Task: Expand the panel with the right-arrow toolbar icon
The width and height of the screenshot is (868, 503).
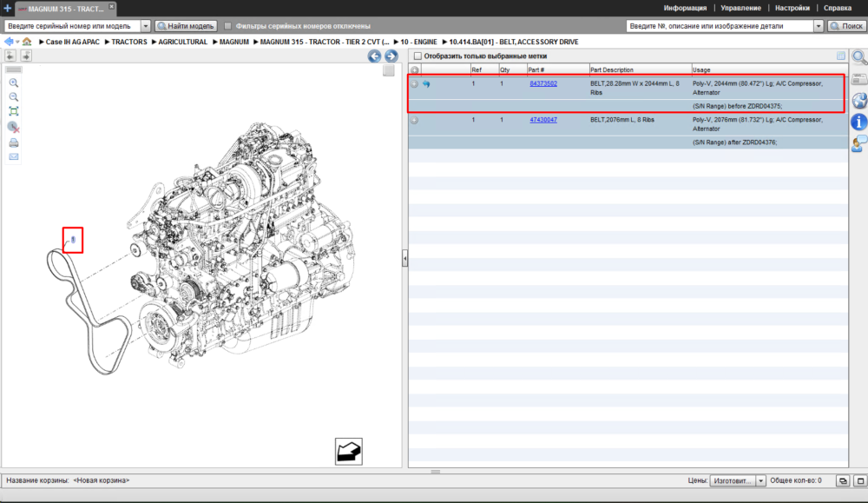Action: [26, 56]
